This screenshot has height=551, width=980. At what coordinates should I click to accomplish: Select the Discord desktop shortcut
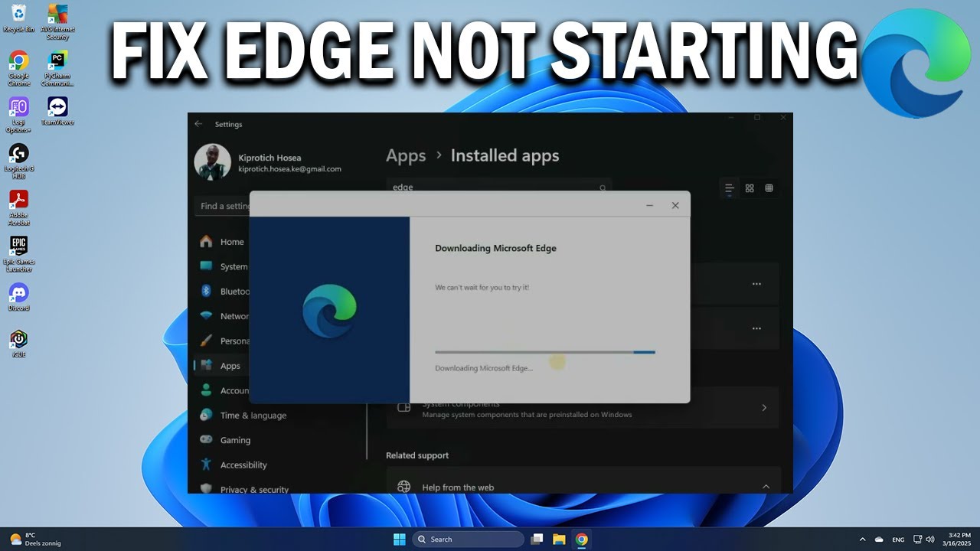pos(18,297)
